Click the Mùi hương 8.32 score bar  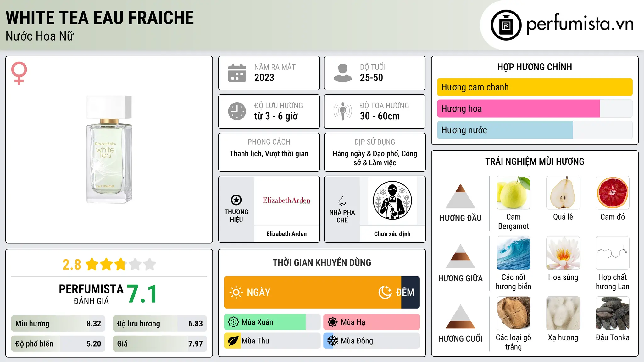(x=58, y=324)
